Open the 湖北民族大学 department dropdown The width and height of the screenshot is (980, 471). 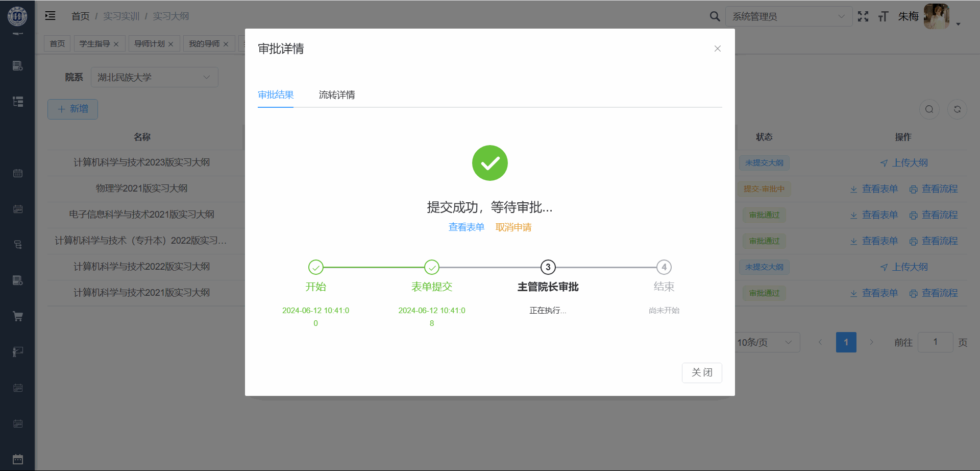pos(154,77)
